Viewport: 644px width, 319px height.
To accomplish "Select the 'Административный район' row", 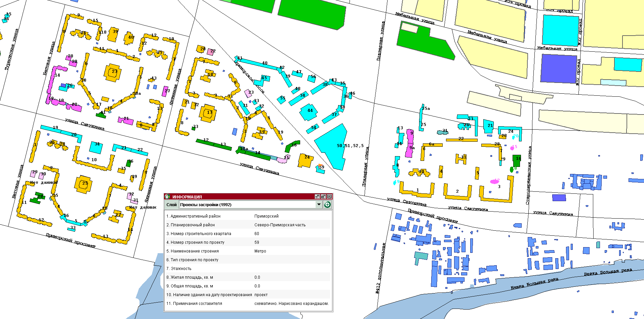I will point(248,216).
